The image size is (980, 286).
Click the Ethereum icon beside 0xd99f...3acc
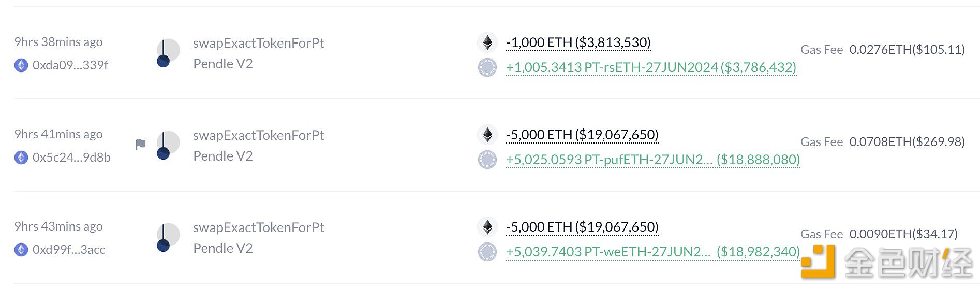coord(21,250)
